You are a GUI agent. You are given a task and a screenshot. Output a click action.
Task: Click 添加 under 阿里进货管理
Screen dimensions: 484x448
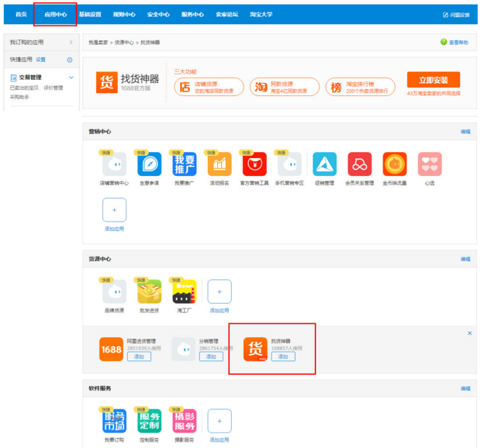139,357
